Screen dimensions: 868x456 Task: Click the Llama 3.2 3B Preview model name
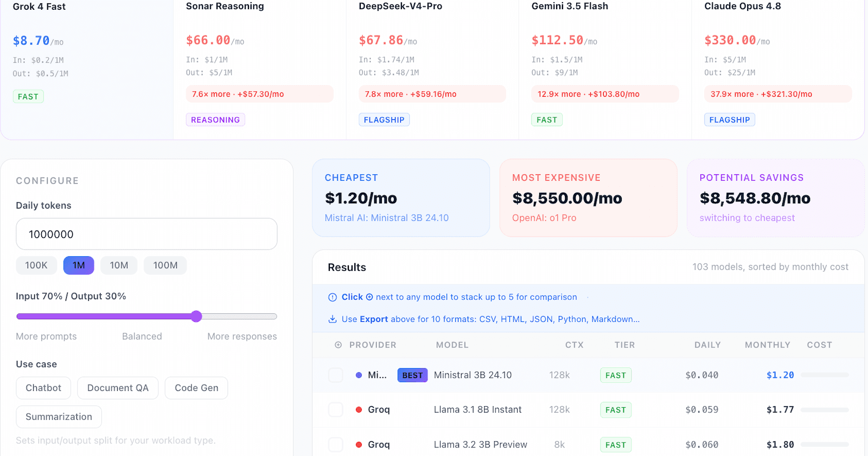pos(480,445)
